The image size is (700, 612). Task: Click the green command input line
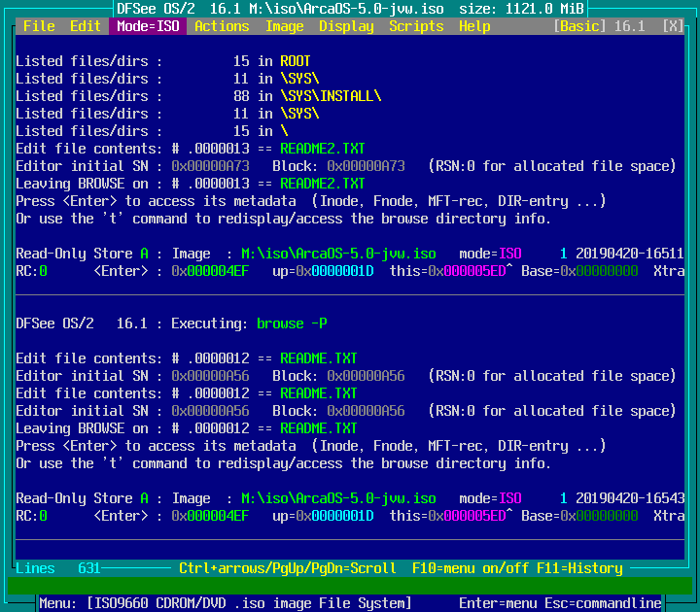pos(350,586)
